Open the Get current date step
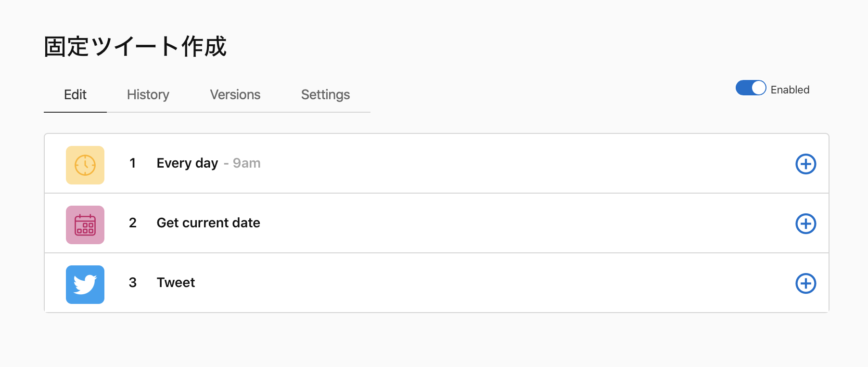The width and height of the screenshot is (868, 367). pyautogui.click(x=208, y=223)
